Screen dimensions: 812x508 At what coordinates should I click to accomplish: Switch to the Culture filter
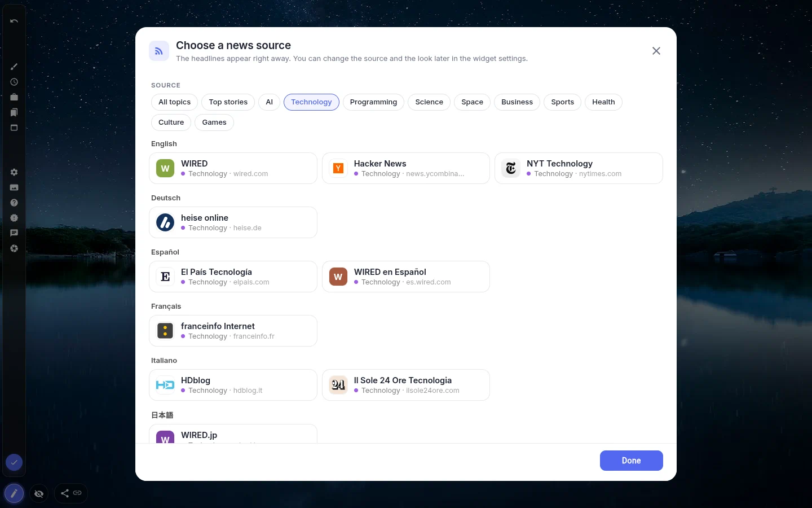[171, 122]
